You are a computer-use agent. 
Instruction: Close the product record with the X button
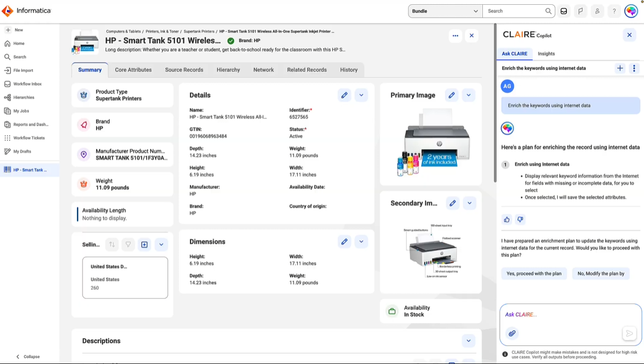click(x=472, y=36)
